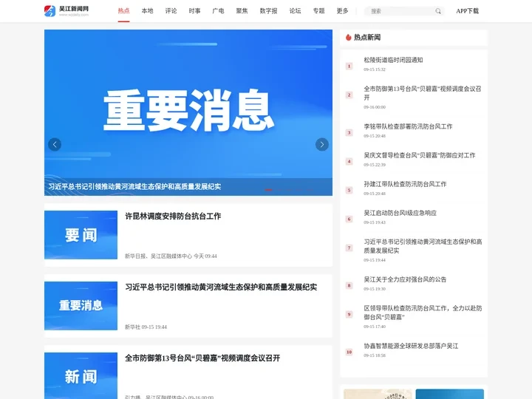
Task: Switch to the 本地 tab
Action: (147, 11)
